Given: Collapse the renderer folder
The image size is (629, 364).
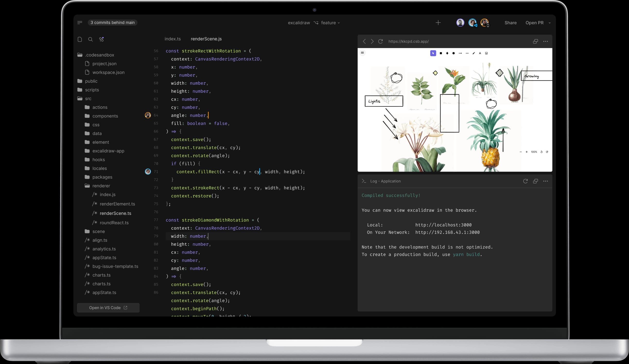Looking at the screenshot, I should point(97,186).
